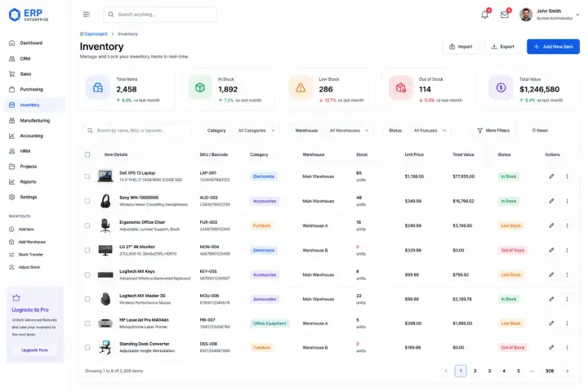Open more actions for Sony WH-1000XM5
Image resolution: width=588 pixels, height=392 pixels.
567,201
